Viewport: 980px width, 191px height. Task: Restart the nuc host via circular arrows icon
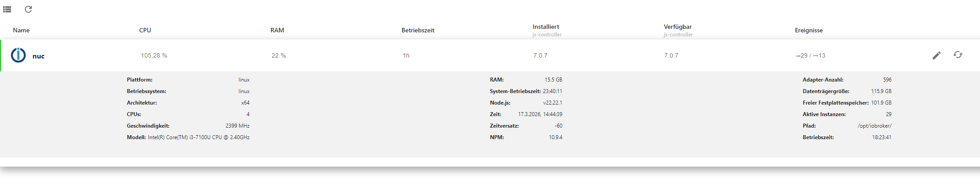[x=957, y=55]
